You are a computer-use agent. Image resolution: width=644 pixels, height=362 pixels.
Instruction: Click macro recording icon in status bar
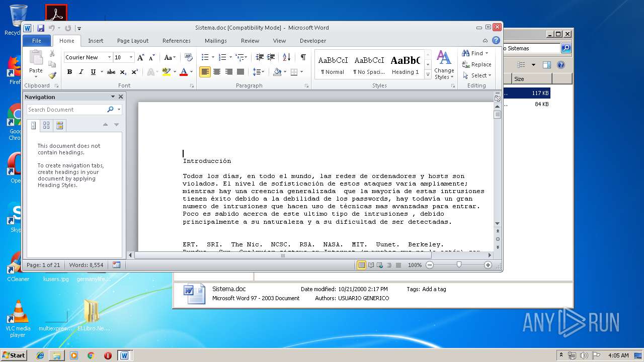116,265
